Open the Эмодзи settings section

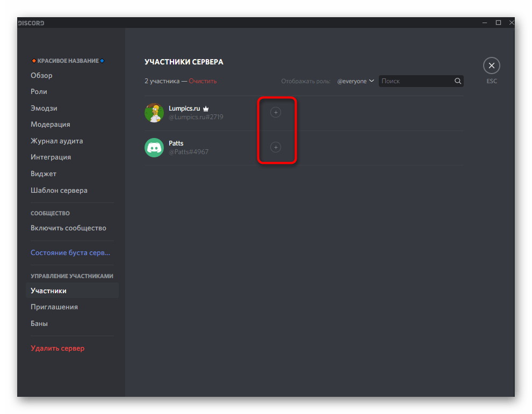click(x=44, y=108)
